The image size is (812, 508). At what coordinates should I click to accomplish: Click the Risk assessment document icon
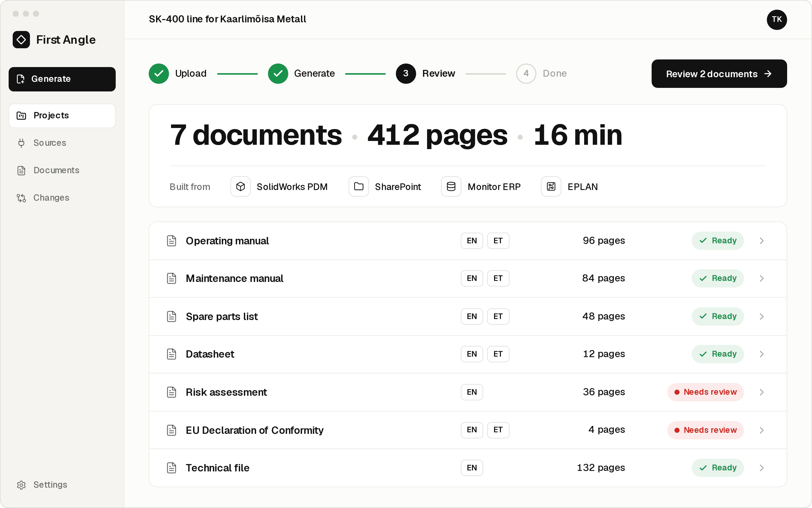point(172,392)
